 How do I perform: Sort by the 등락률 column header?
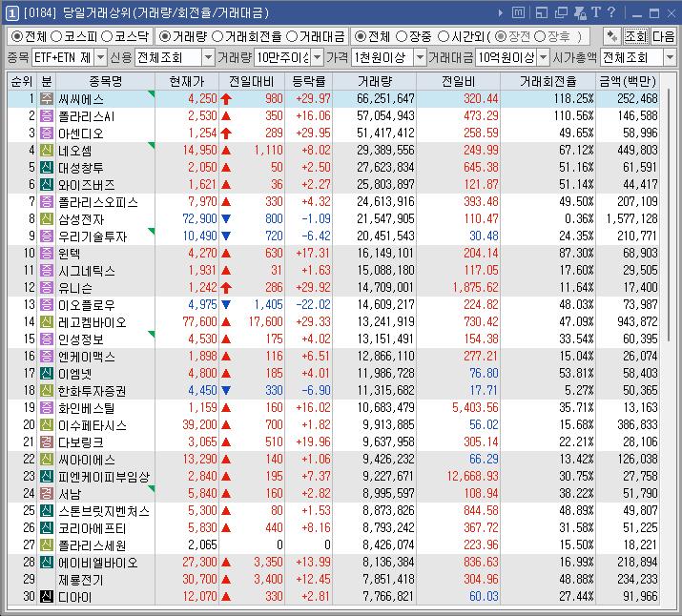[x=308, y=81]
